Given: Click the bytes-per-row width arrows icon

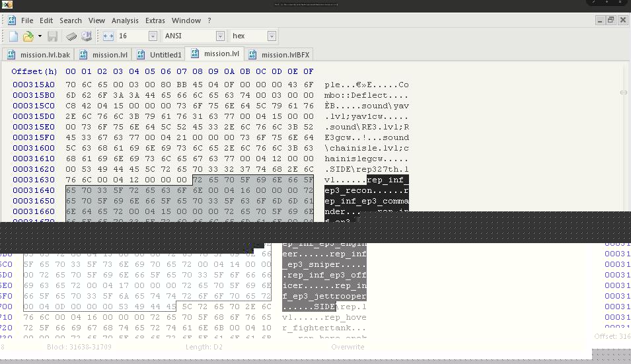Looking at the screenshot, I should (108, 36).
